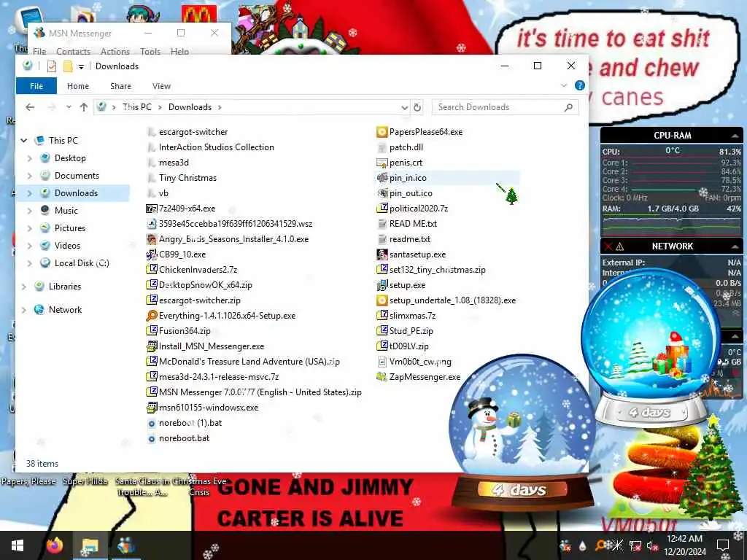747x560 pixels.
Task: Open the Windows Start menu
Action: tap(18, 545)
